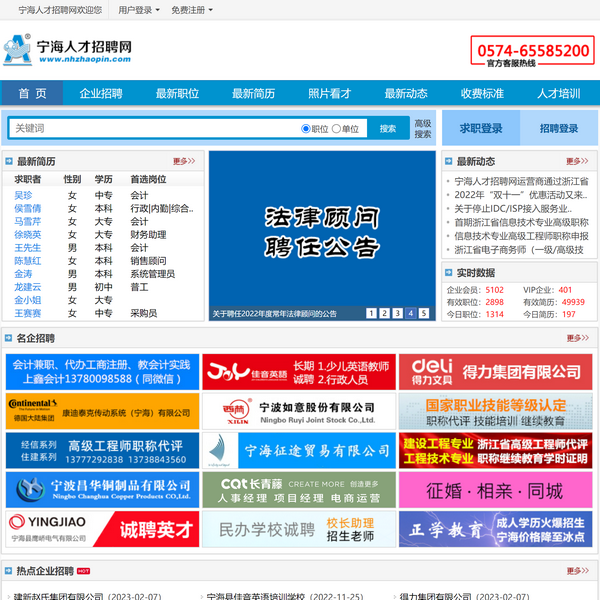Switch to 招聘登录 tab
The image size is (600, 600).
click(559, 129)
